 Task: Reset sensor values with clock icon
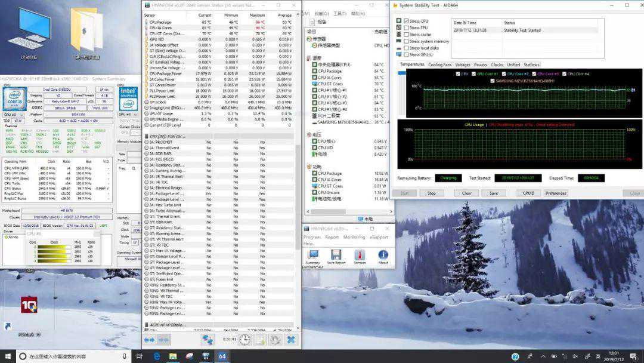click(244, 339)
